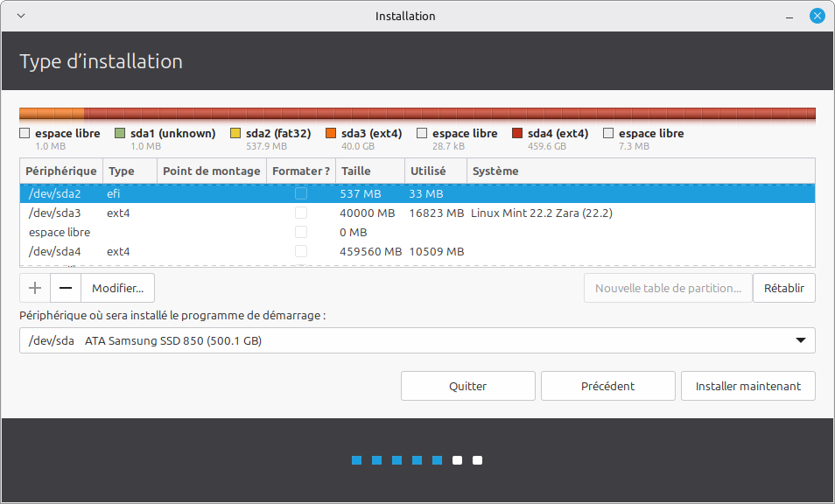Toggle format checkbox for /dev/sda4

tap(301, 251)
